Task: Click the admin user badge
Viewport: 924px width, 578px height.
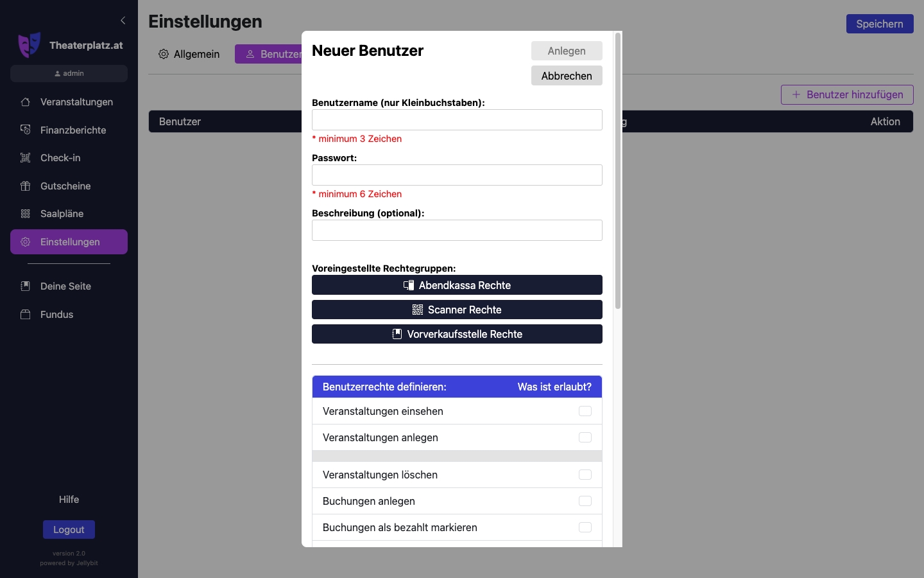Action: 68,73
